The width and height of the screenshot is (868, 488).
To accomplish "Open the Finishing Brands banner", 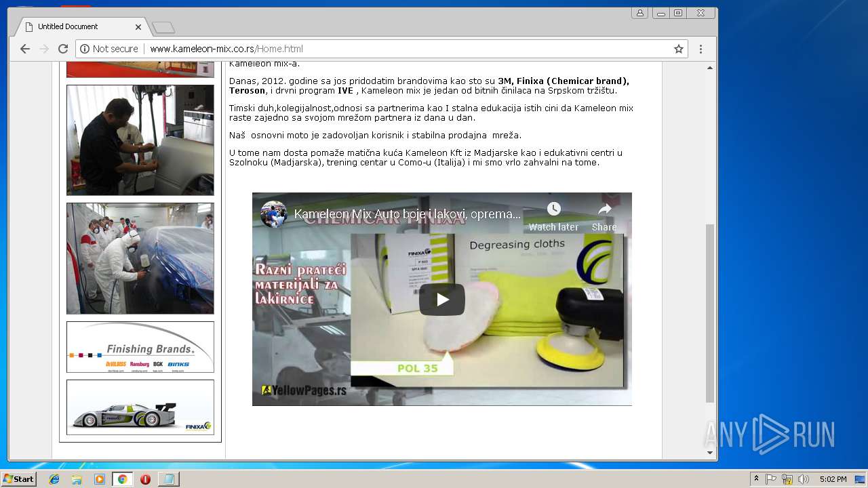I will (x=140, y=347).
